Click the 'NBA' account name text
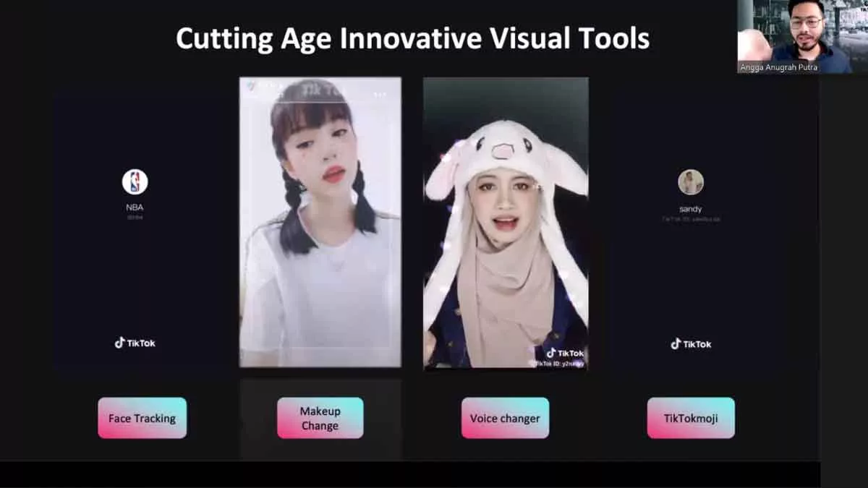Viewport: 868px width, 488px height. [x=135, y=207]
